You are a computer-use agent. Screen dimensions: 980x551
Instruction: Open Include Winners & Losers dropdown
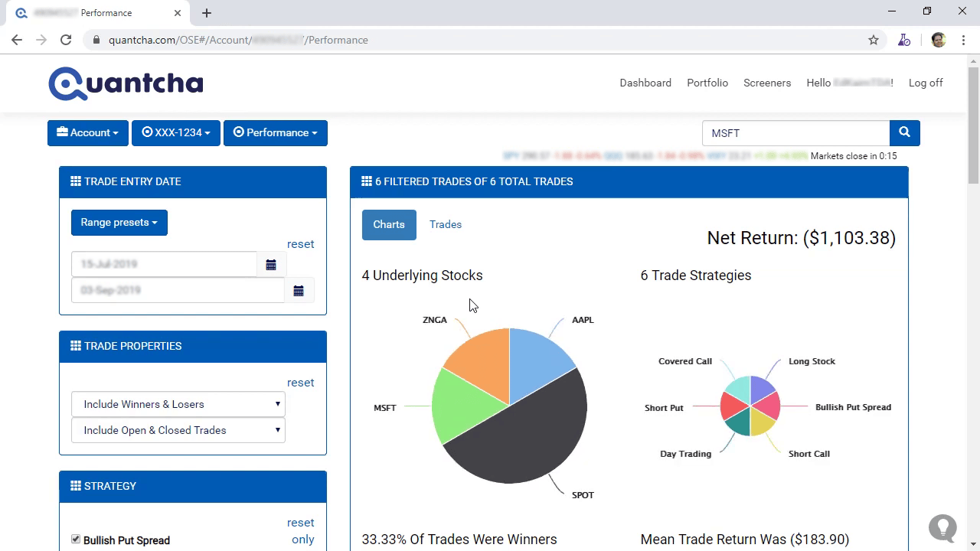coord(178,404)
